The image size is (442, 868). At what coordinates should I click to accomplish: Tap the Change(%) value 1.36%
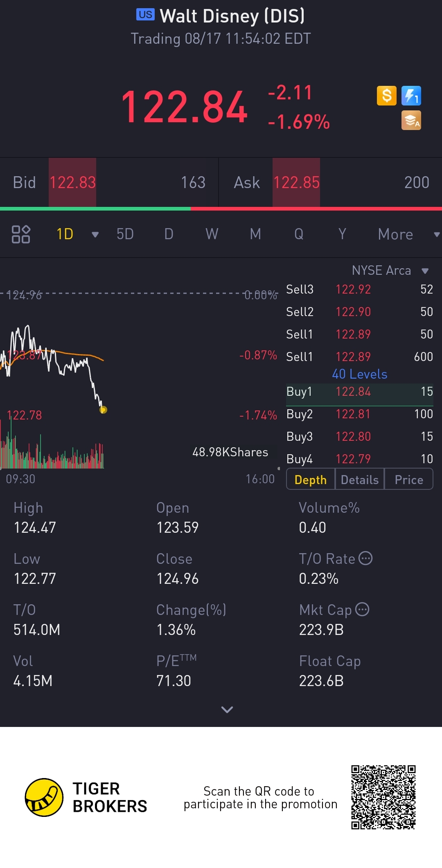coord(176,630)
